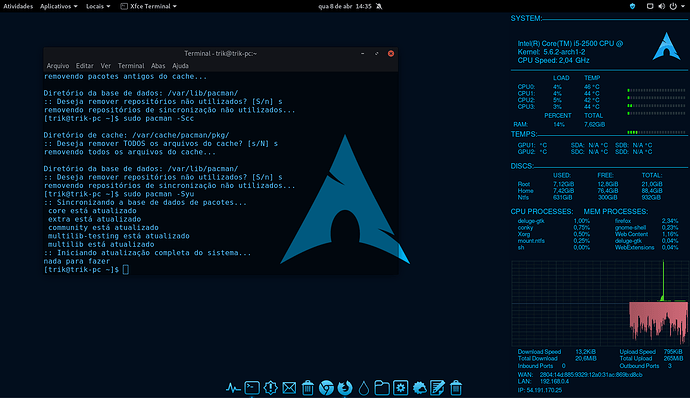Launch the text editor notepad icon in dock
Screen dimensions: 690x398
coord(437,388)
